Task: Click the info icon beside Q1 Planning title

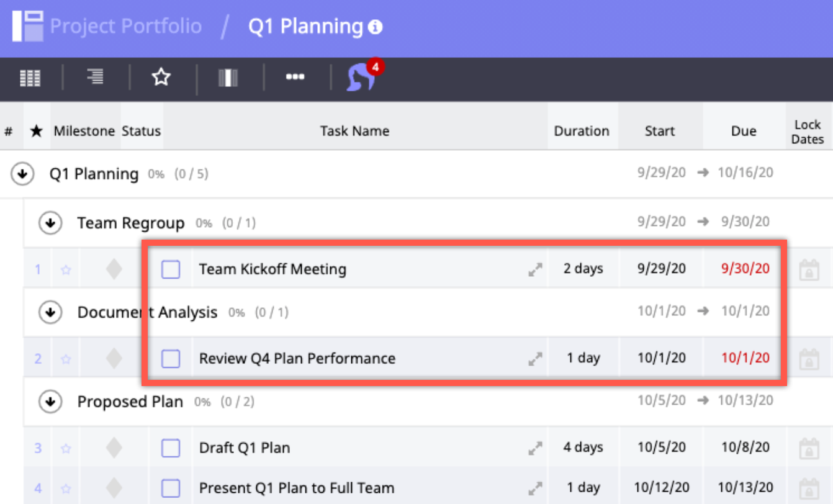Action: [x=375, y=27]
